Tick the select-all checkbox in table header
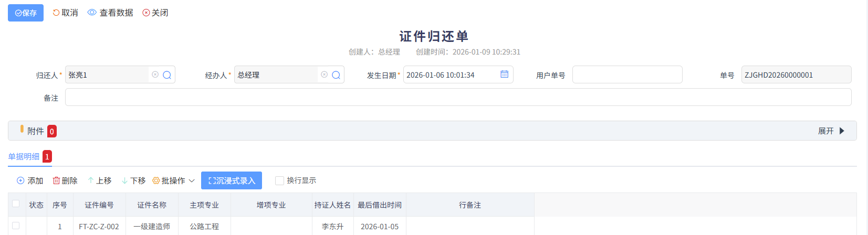Image resolution: width=868 pixels, height=235 pixels. coord(16,204)
